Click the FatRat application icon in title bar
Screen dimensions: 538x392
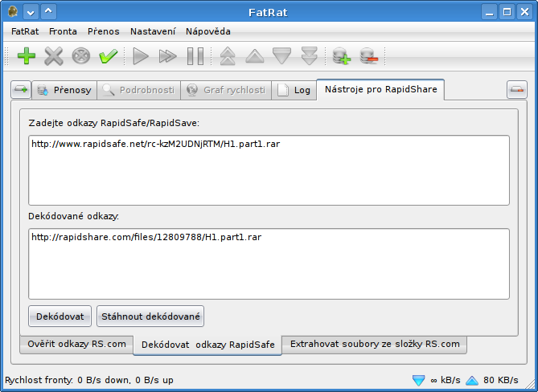coord(13,12)
